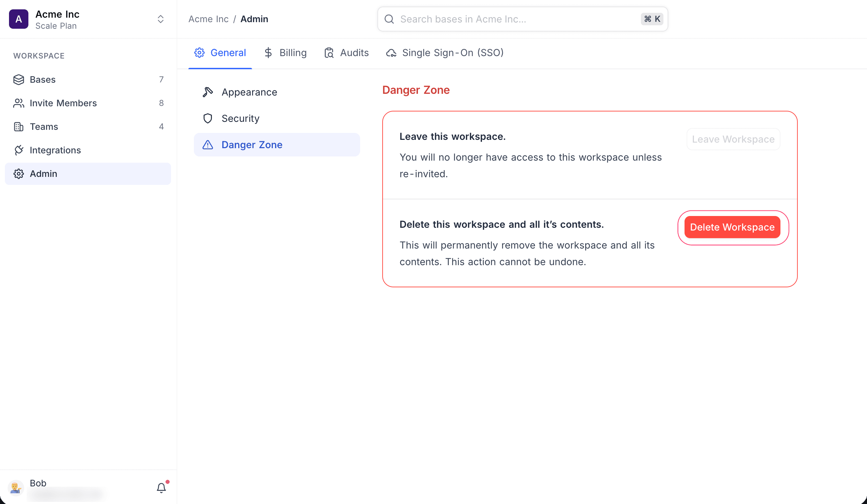Click the Admin breadcrumb text

point(254,19)
